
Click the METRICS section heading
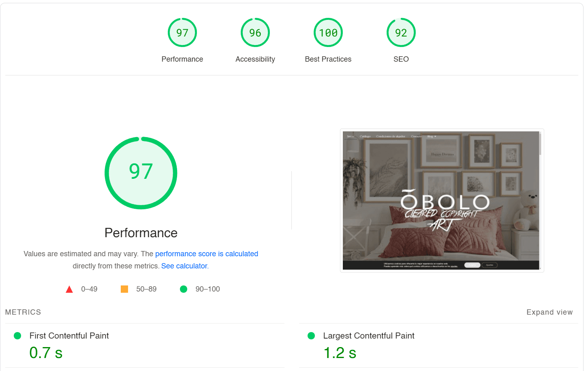pyautogui.click(x=23, y=312)
